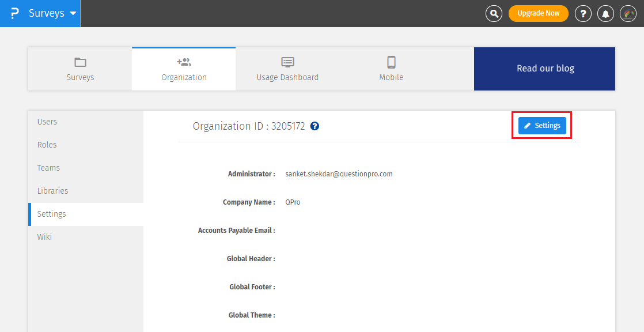Click the Usage Dashboard monitor icon

click(x=287, y=62)
